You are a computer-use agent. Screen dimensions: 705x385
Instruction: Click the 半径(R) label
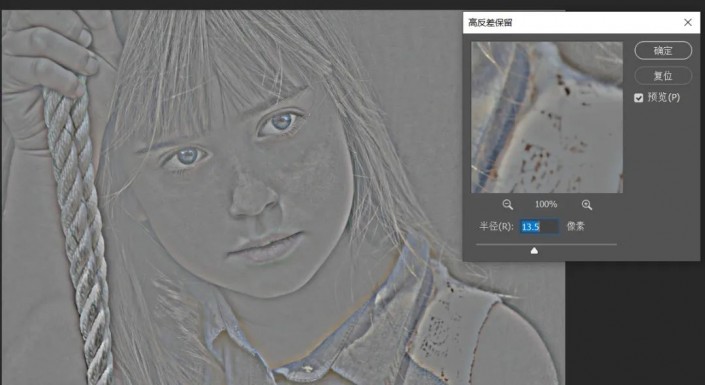pyautogui.click(x=496, y=226)
